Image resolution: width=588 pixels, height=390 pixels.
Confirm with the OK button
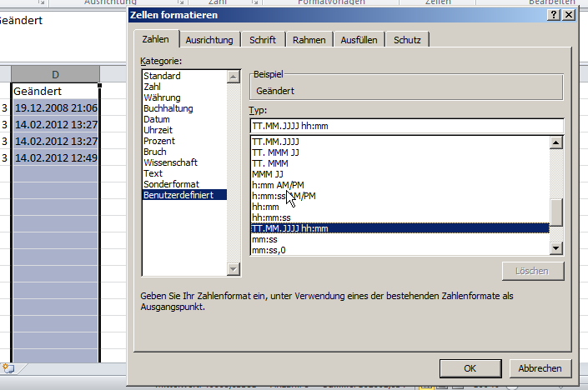click(x=470, y=368)
